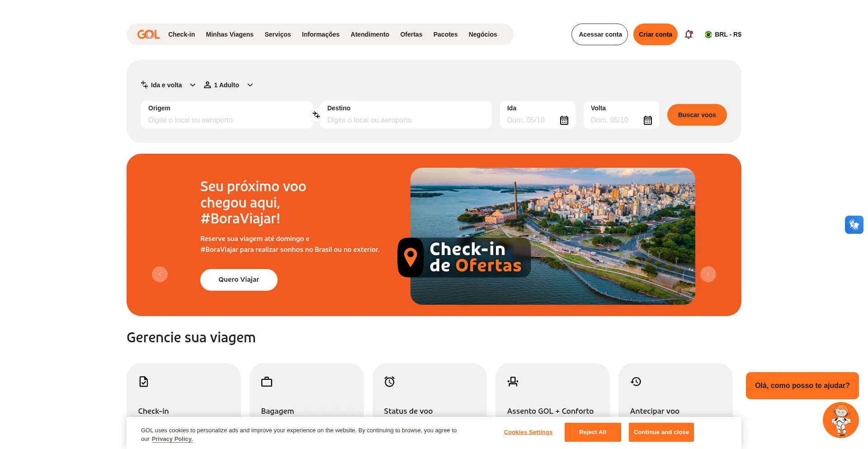This screenshot has width=868, height=449.
Task: Click the Assento GOL + Conforto seat icon
Action: 513,382
